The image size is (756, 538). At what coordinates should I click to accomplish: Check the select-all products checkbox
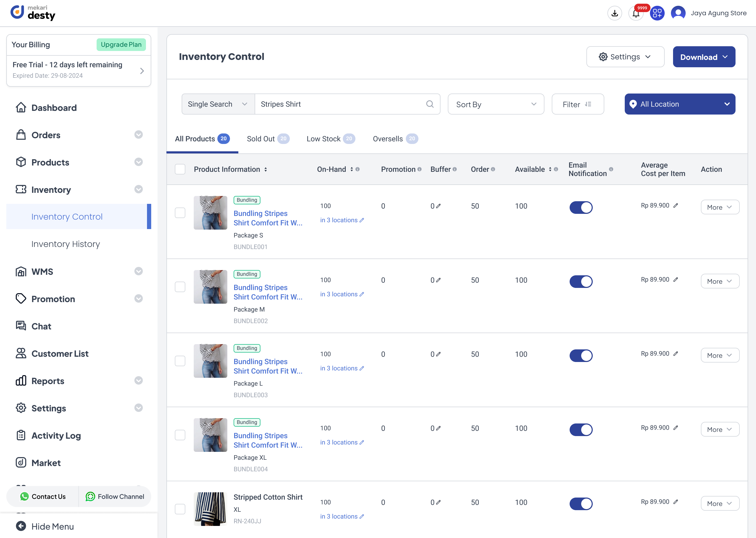(x=180, y=169)
